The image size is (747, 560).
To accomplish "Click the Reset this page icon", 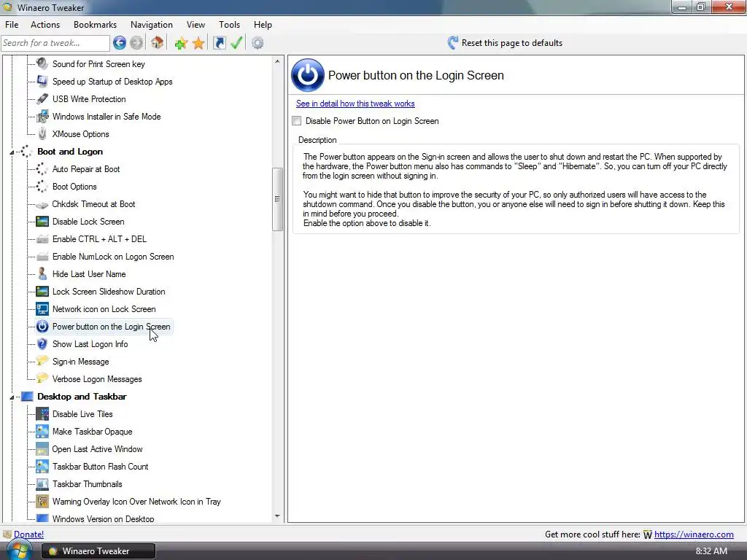I will 452,43.
